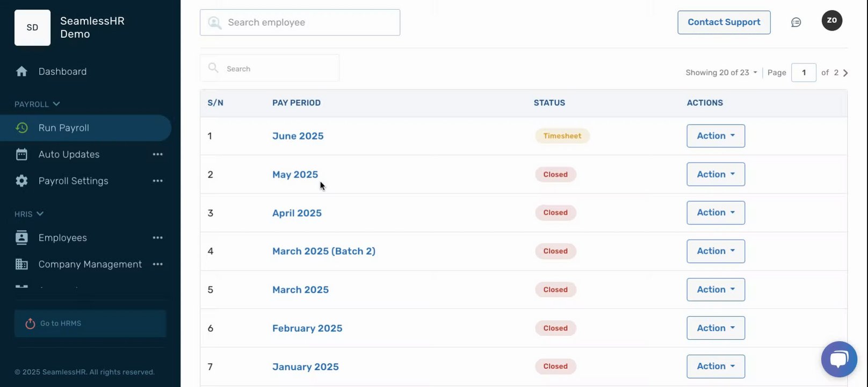
Task: Click the Dashboard home icon
Action: [x=21, y=71]
